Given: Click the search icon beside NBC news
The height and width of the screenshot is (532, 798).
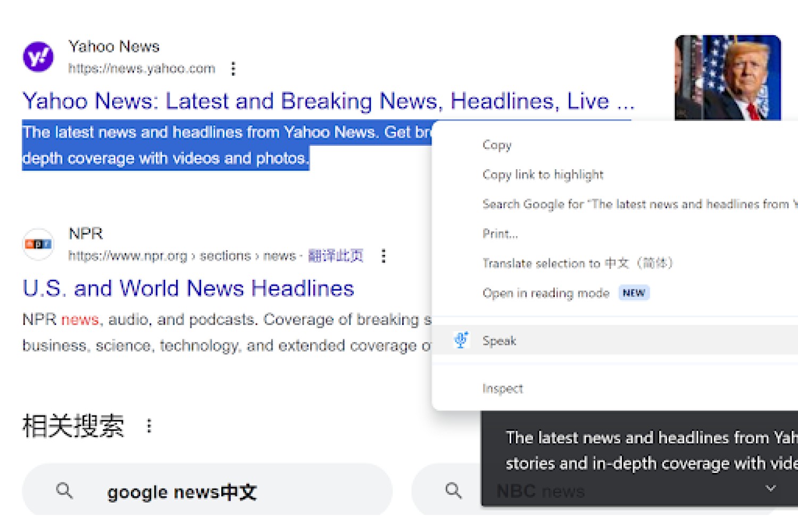Looking at the screenshot, I should click(x=453, y=491).
